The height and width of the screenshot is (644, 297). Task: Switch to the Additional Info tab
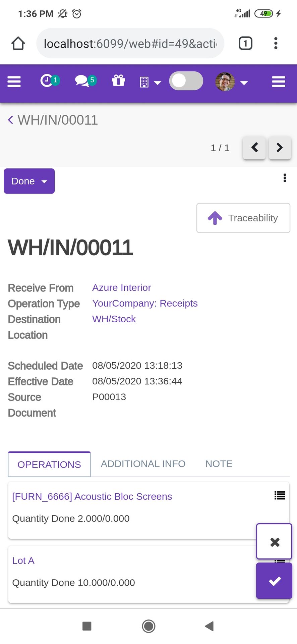click(143, 464)
